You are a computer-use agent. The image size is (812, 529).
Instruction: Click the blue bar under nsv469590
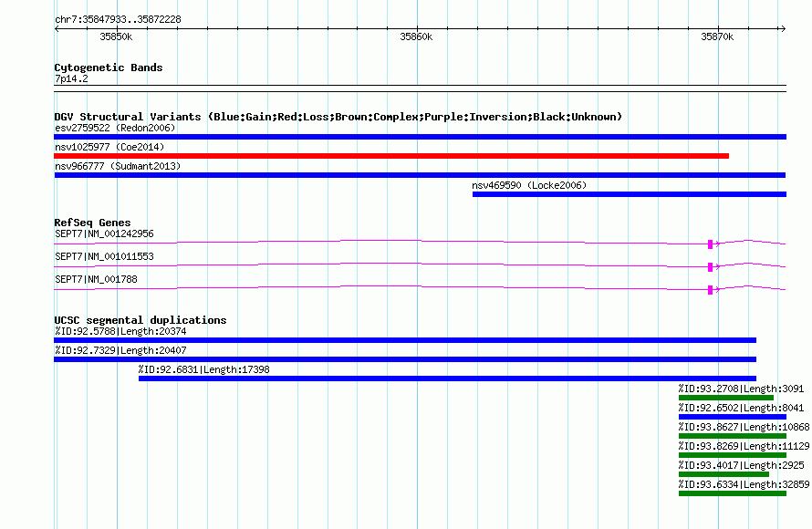click(x=630, y=194)
